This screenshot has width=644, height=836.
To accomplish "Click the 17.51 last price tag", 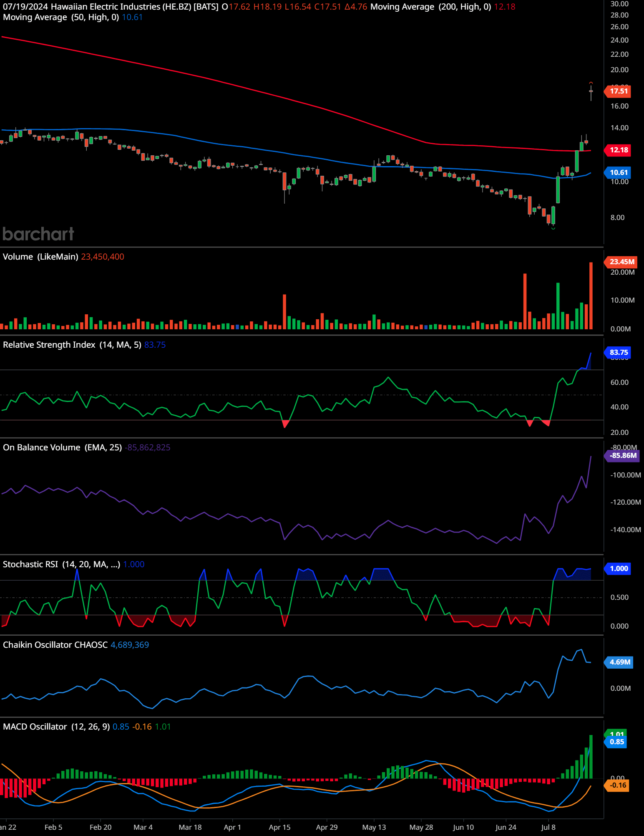I will 618,91.
